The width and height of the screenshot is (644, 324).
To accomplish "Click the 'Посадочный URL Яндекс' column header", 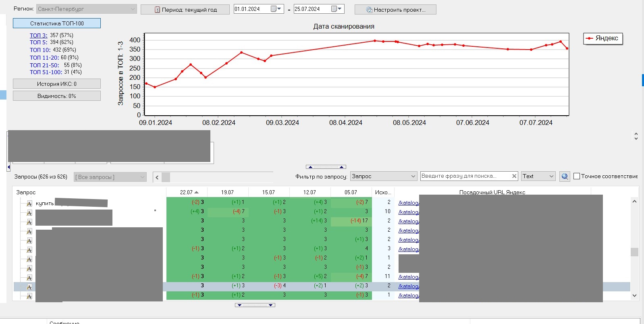I will pyautogui.click(x=492, y=192).
